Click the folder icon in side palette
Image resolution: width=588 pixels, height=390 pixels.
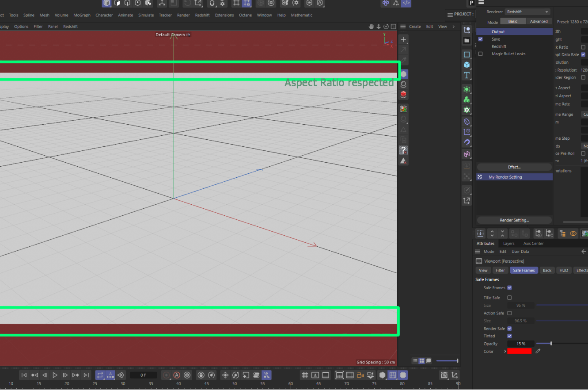tap(467, 41)
